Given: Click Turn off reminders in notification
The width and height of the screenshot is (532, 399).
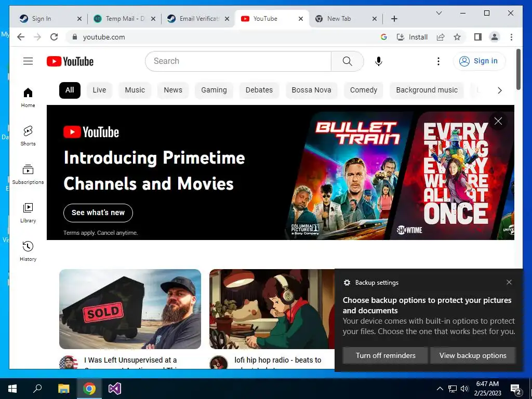Looking at the screenshot, I should tap(385, 355).
